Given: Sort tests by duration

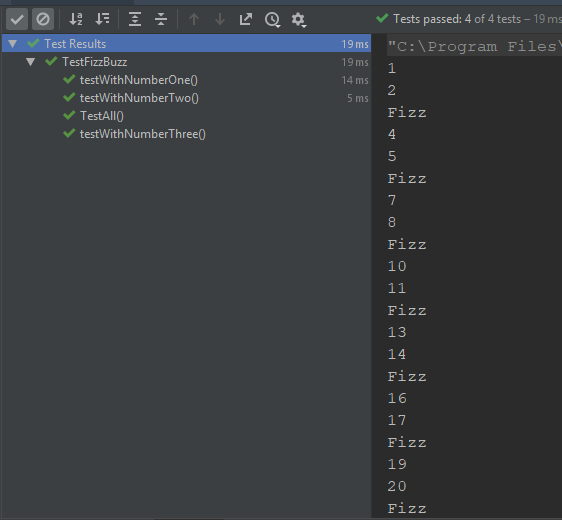Looking at the screenshot, I should tap(103, 19).
